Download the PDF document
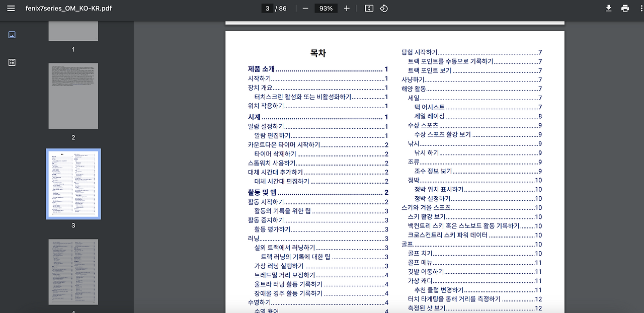Image resolution: width=644 pixels, height=313 pixels. (608, 8)
